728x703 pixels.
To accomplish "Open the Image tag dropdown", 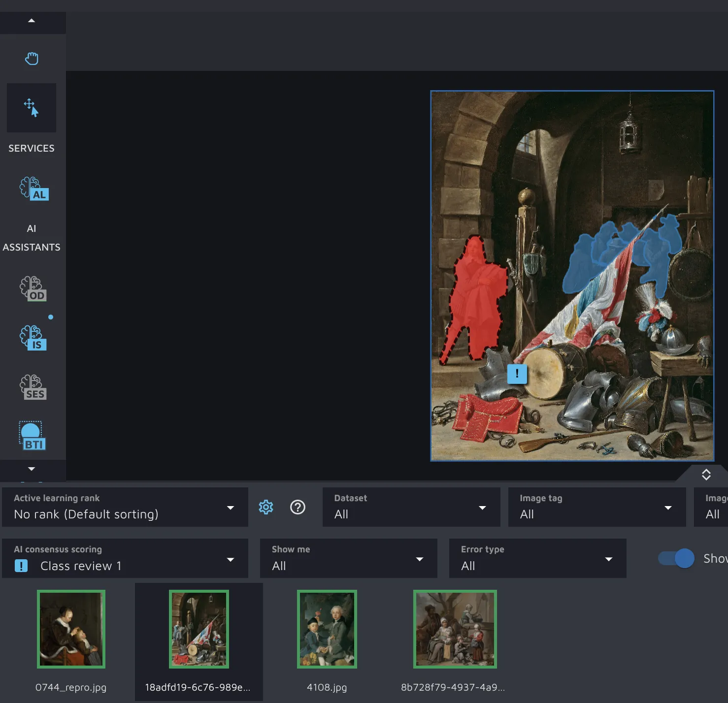I will (596, 508).
